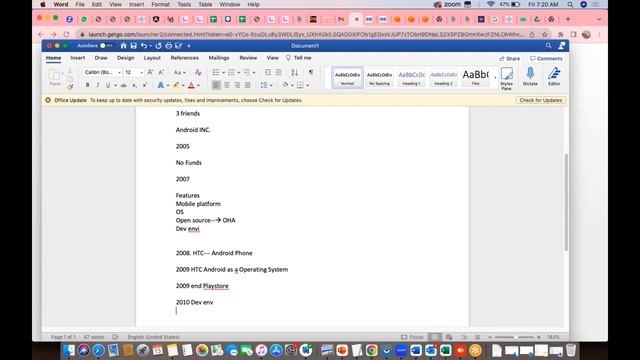Screen dimensions: 640x360
Task: Open the Change Case dropdown
Action: click(180, 73)
